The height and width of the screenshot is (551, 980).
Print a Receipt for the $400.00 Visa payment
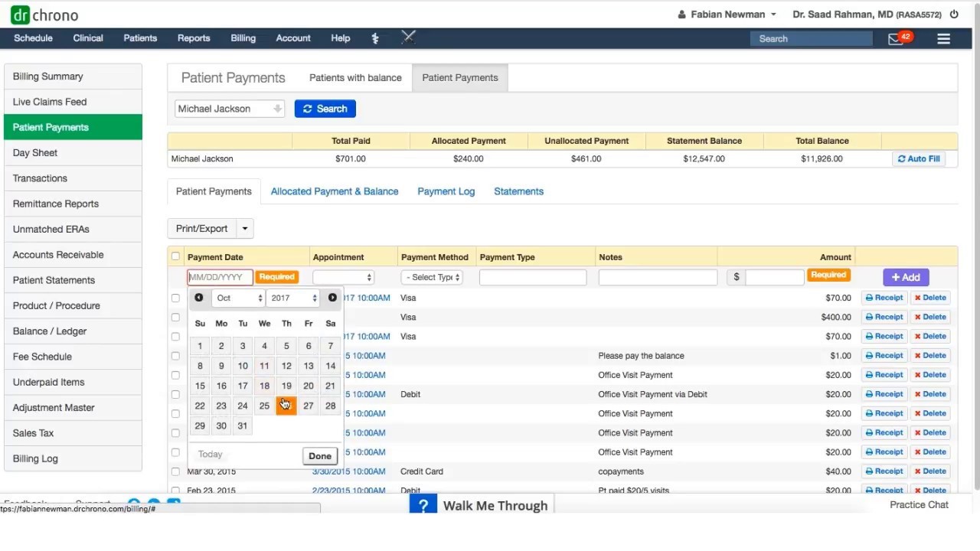pyautogui.click(x=884, y=317)
